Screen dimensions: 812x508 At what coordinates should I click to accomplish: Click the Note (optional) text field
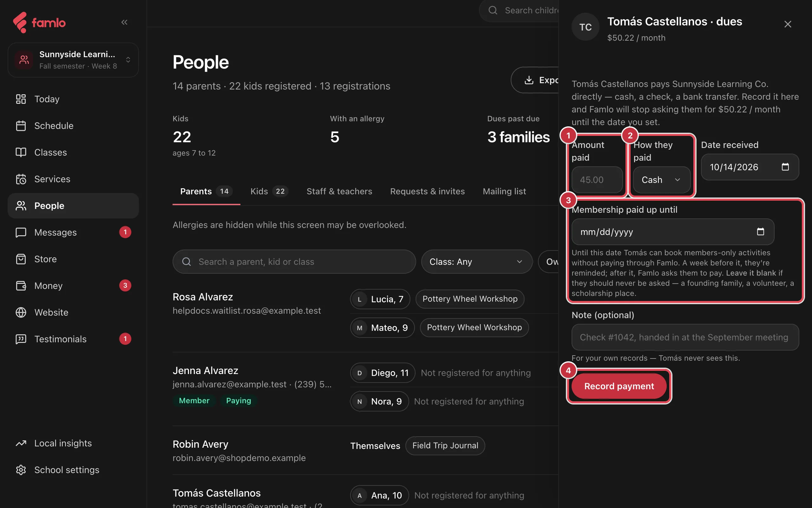pos(685,337)
